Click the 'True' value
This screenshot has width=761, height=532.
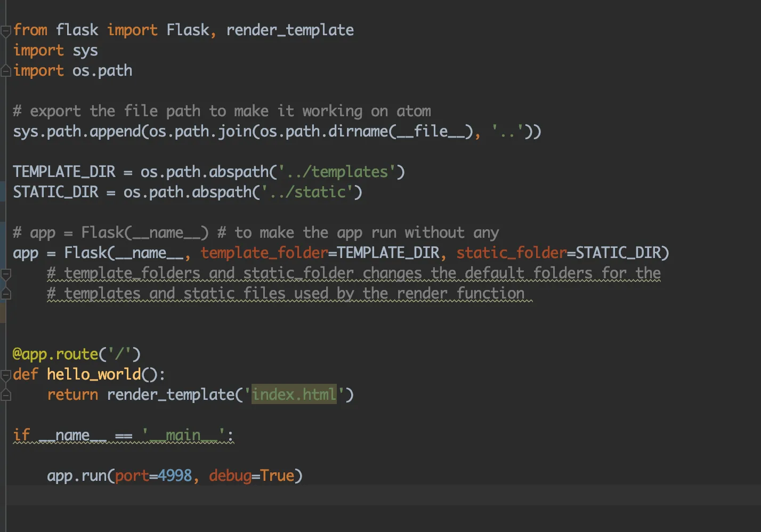277,475
